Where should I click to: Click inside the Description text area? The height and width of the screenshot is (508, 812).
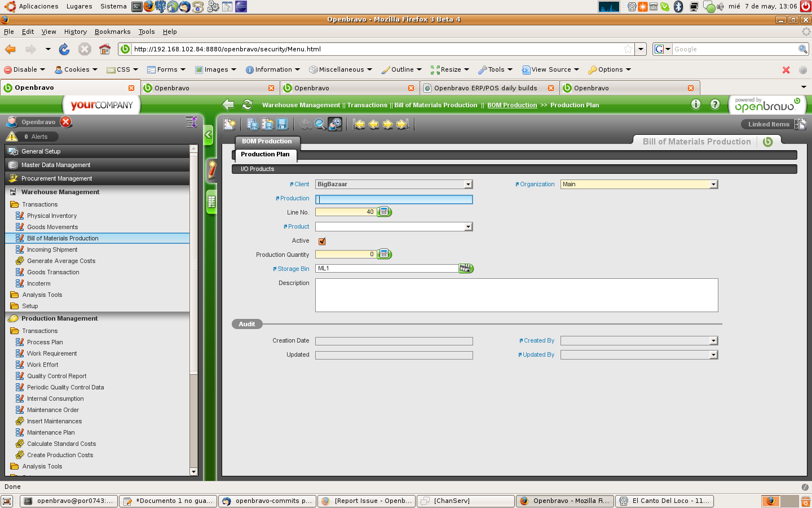pyautogui.click(x=516, y=295)
